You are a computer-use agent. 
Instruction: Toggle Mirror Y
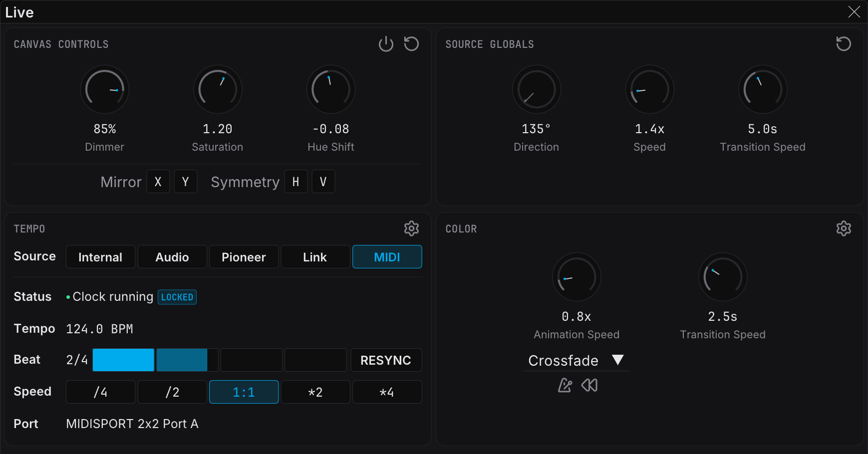(x=186, y=182)
